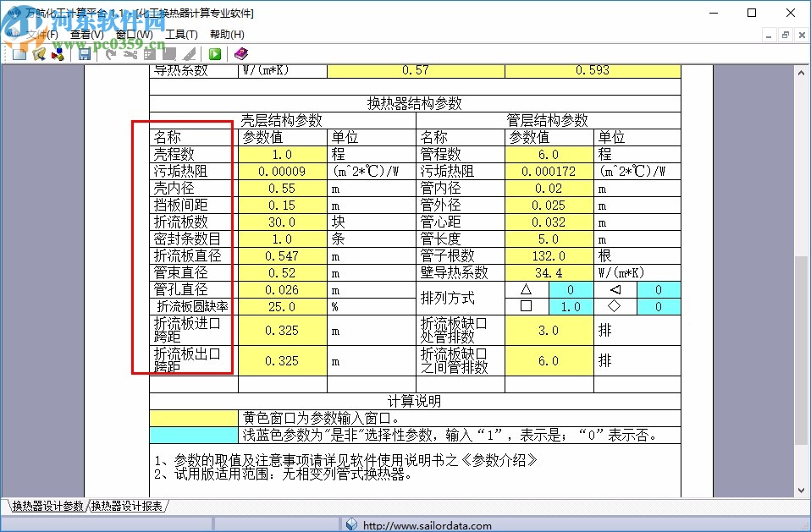Select the shell 污垢热阻 value 0.00009
The width and height of the screenshot is (811, 532).
click(283, 172)
